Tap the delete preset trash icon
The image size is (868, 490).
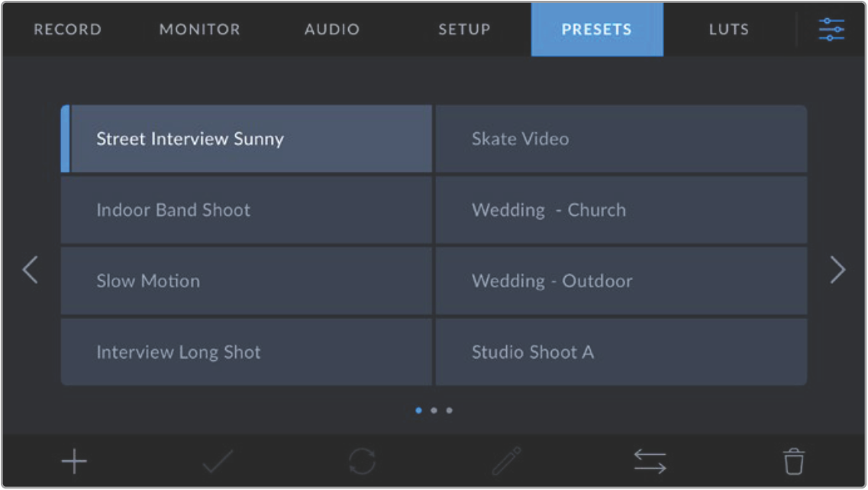click(x=794, y=462)
